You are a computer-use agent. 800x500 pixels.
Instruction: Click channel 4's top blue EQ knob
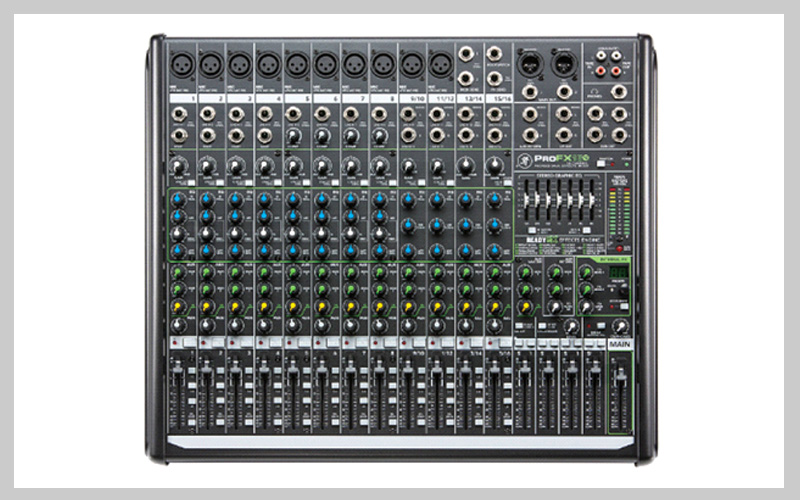coord(264,200)
